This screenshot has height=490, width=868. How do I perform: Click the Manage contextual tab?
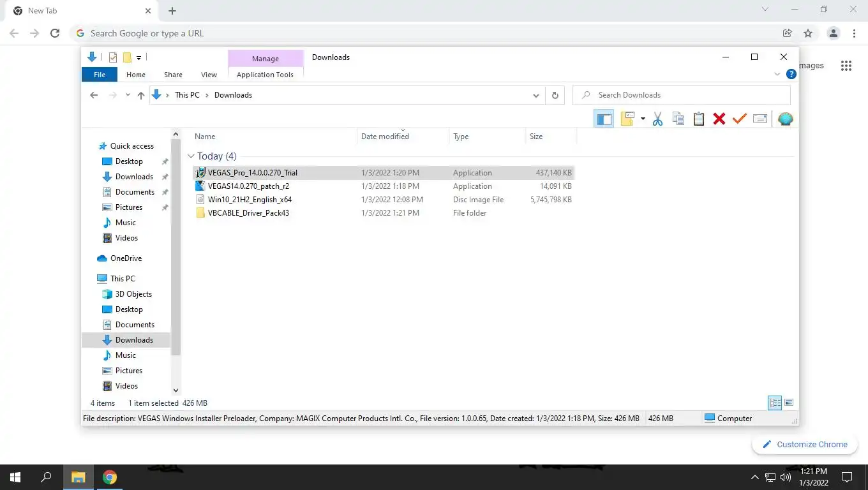pyautogui.click(x=265, y=58)
